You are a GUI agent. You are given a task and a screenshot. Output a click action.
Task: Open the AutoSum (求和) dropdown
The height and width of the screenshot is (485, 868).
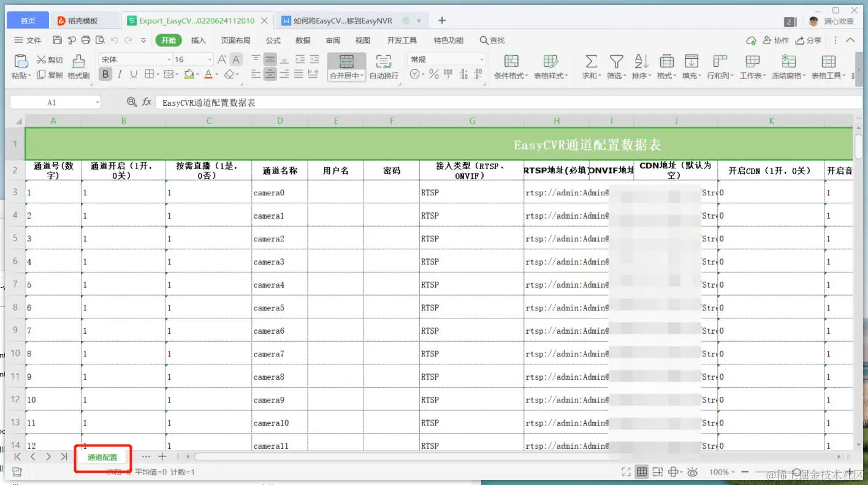point(599,76)
